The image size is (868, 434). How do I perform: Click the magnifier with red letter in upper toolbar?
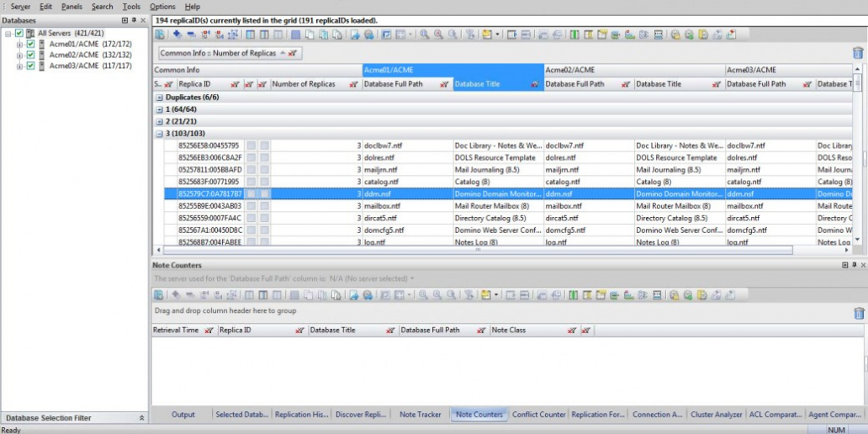pyautogui.click(x=438, y=34)
